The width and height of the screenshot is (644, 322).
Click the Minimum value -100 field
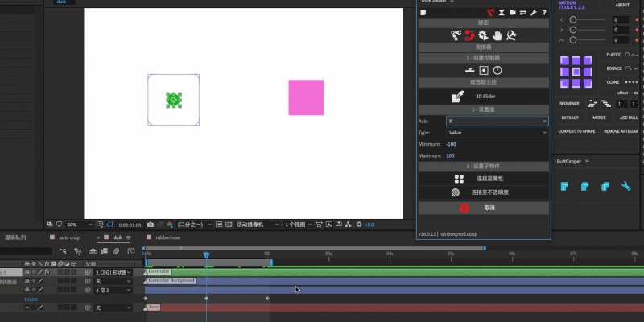coord(451,144)
